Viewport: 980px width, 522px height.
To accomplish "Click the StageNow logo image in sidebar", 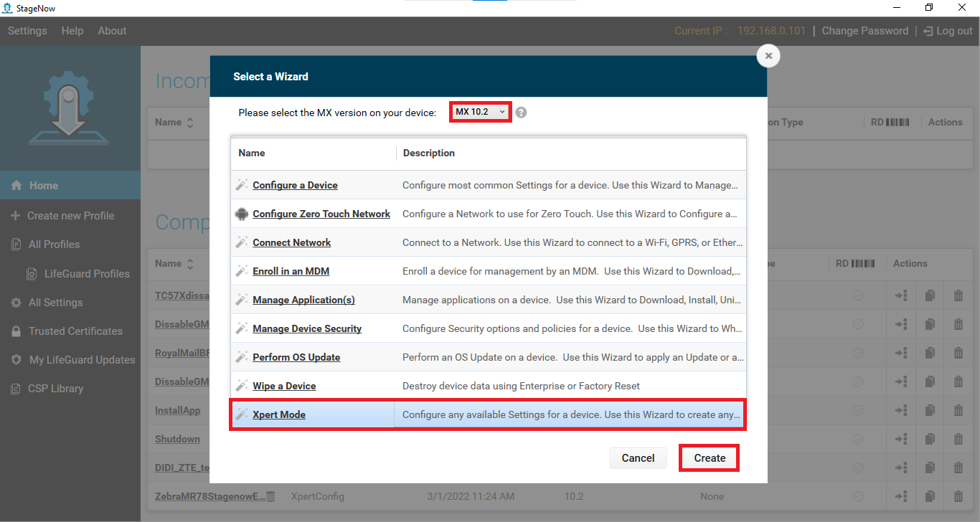I will [70, 109].
